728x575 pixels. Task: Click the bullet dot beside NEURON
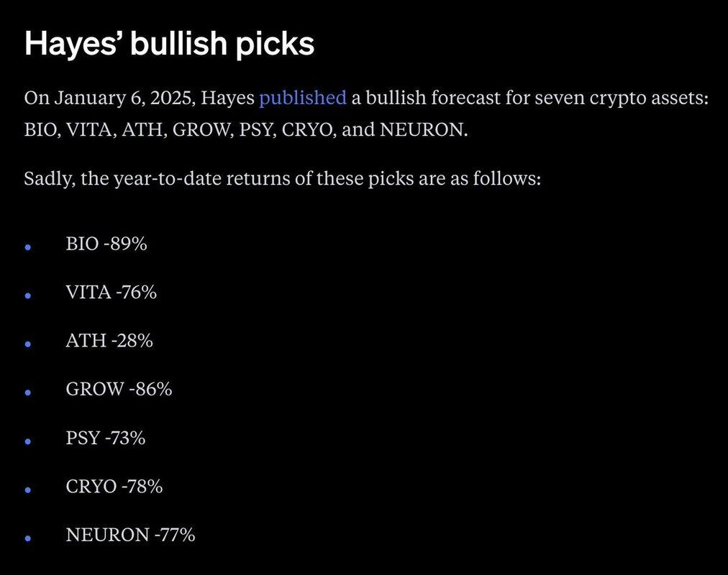pos(28,538)
